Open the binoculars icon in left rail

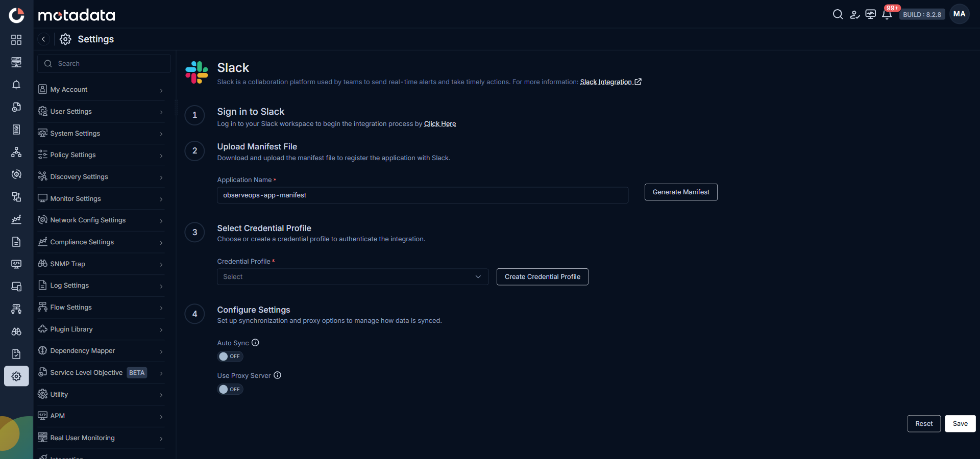point(16,331)
